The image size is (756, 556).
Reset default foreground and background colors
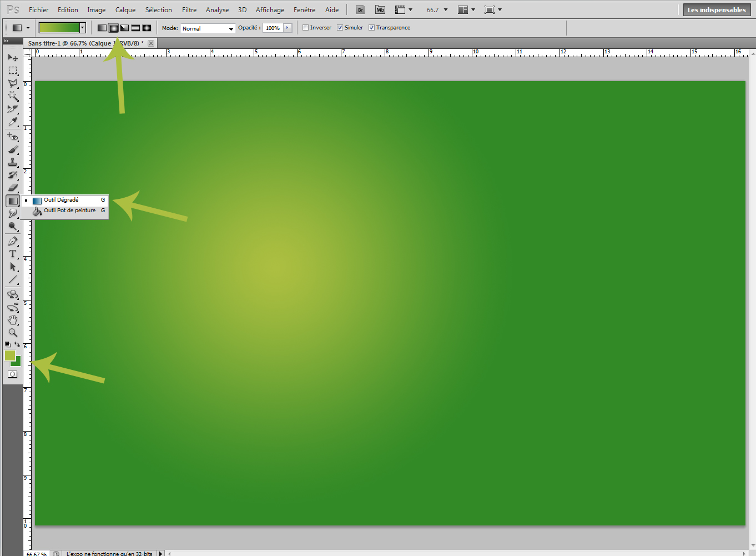pos(8,345)
